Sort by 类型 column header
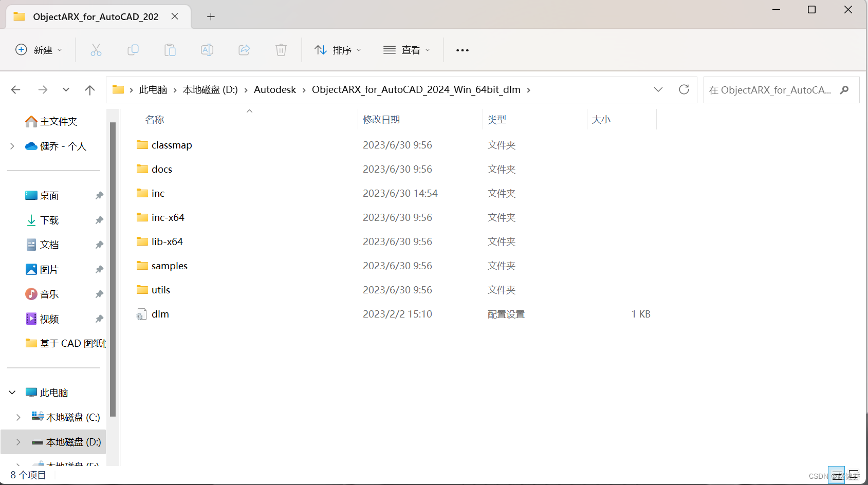Viewport: 868px width, 485px height. coord(497,119)
